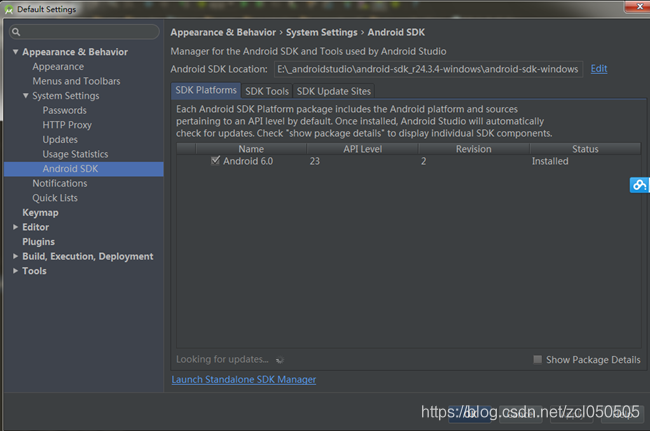This screenshot has height=431, width=650.
Task: Click the Android Studio title bar icon
Action: pos(9,9)
